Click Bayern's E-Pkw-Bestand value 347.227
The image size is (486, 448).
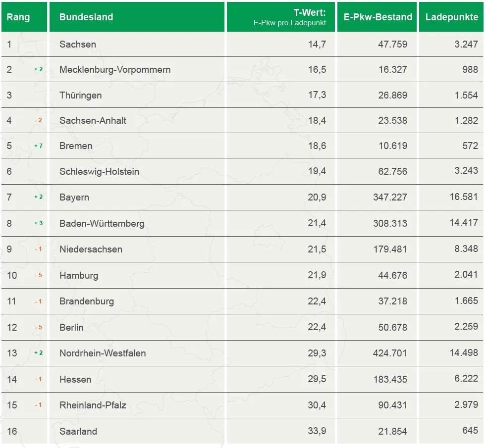pos(390,197)
